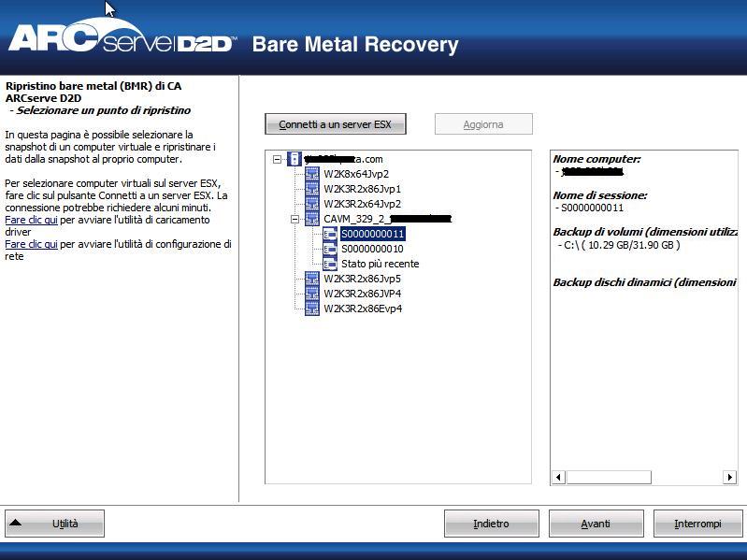Select the Stato più recente entry
Viewport: 747px width, 560px height.
click(381, 264)
